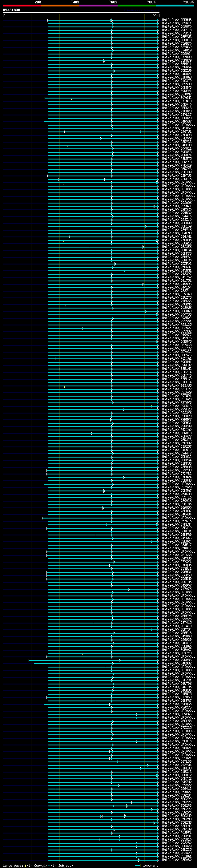The image size is (197, 868).
Task: Select the UniRef100_C5YGJ5 label
Action: click(177, 521)
